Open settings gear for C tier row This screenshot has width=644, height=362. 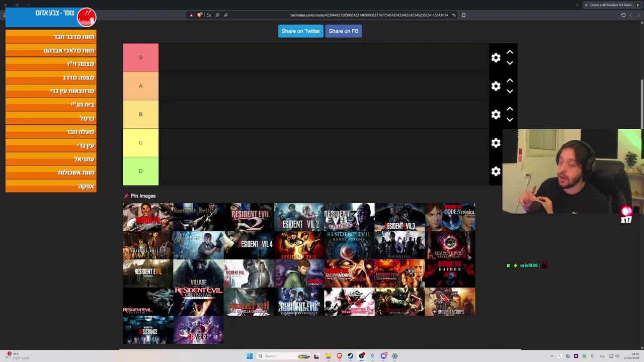point(496,143)
